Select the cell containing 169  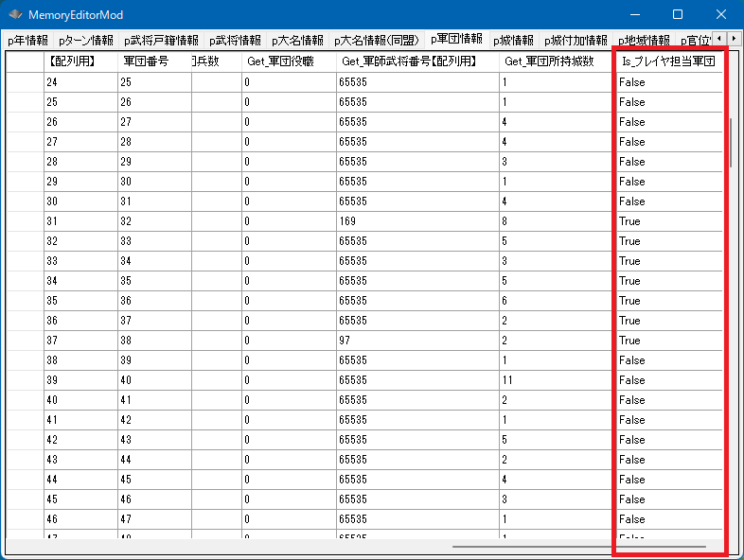coord(416,221)
